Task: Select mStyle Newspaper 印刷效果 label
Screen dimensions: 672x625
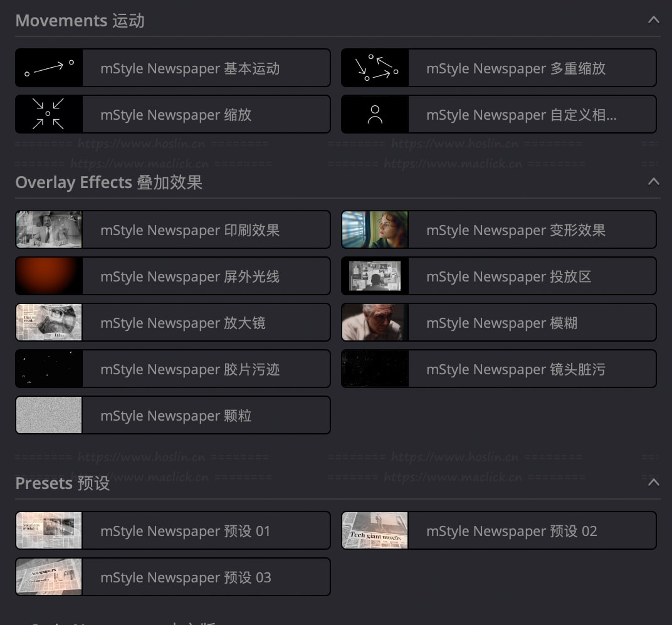Action: pyautogui.click(x=190, y=230)
